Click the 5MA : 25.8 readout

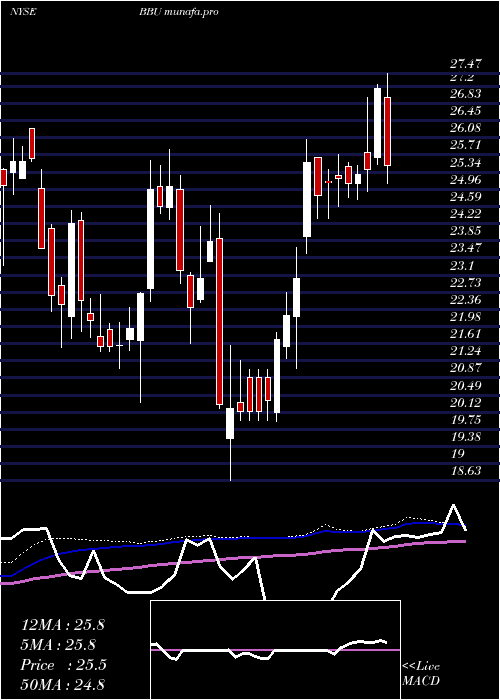(x=59, y=645)
